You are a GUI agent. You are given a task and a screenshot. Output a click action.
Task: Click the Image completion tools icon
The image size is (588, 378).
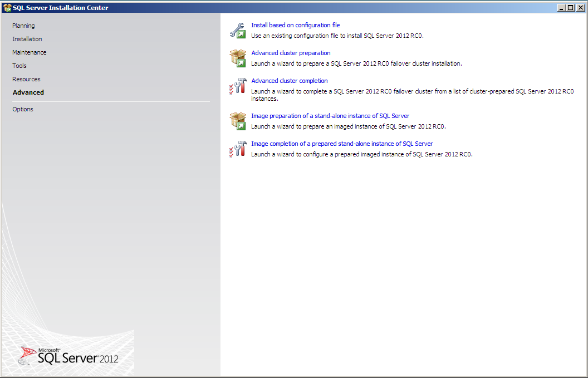(238, 148)
